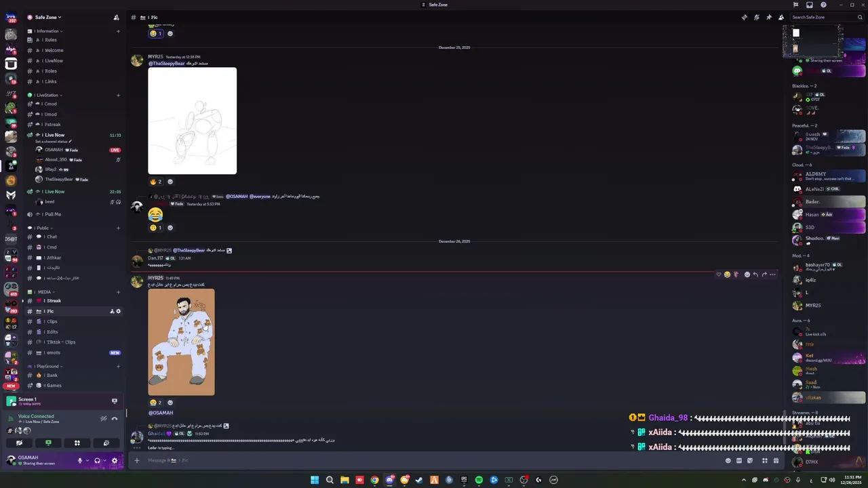Open soundboard button in voice panel
The image size is (868, 488).
[x=106, y=443]
